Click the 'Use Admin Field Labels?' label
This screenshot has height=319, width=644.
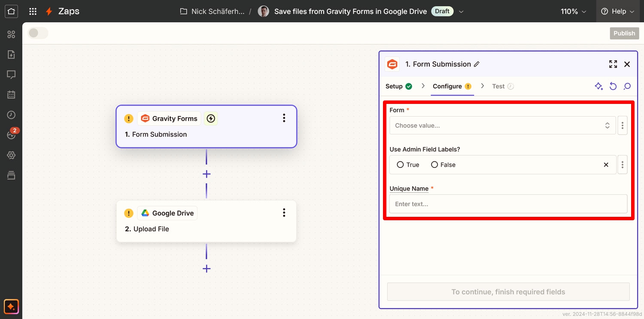click(x=425, y=149)
